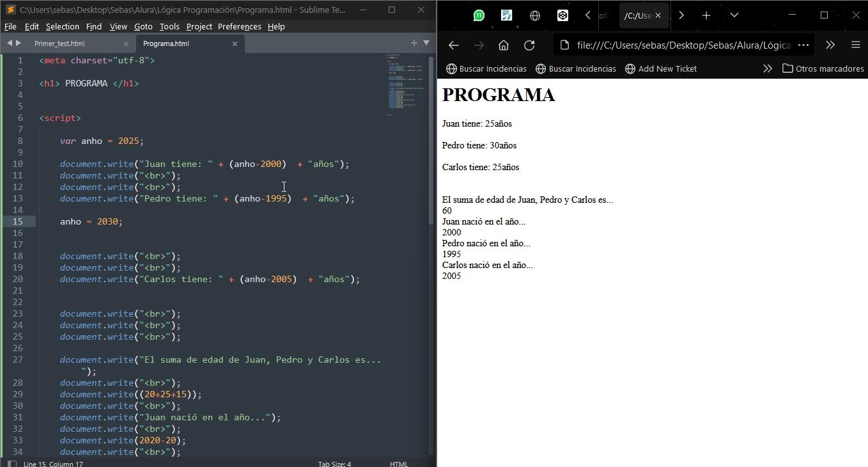
Task: Switch to the Primer_test.html tab
Action: (x=59, y=44)
